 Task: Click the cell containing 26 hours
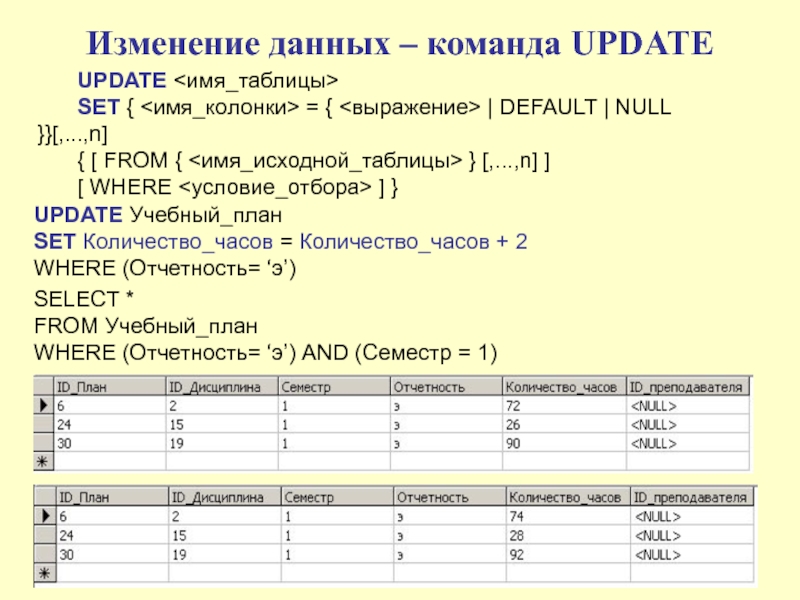click(563, 425)
